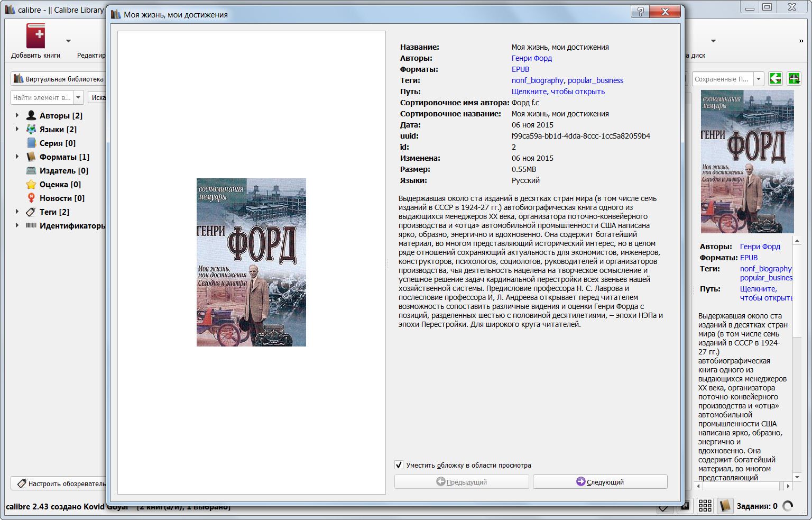Select the Новости [0] category
The height and width of the screenshot is (520, 812).
tap(62, 198)
